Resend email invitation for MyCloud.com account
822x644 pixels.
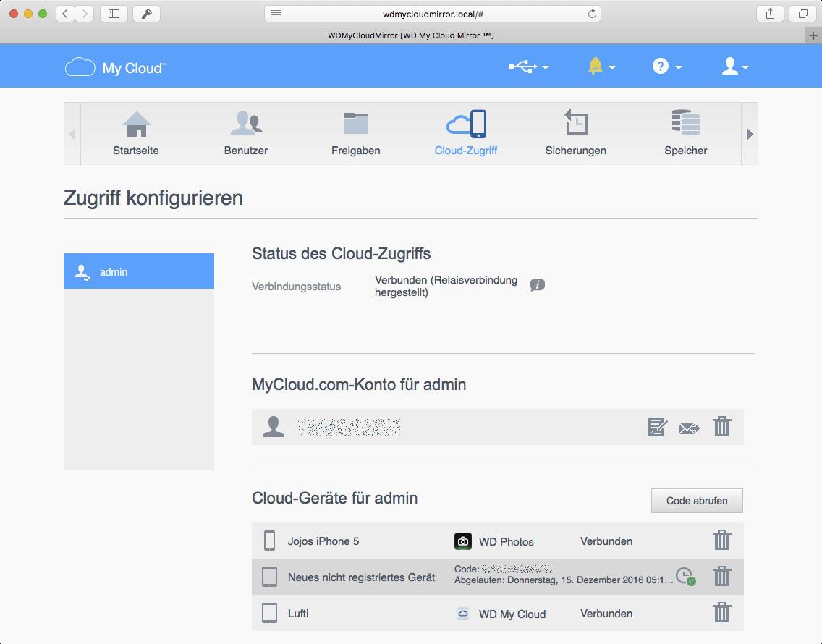pos(689,428)
